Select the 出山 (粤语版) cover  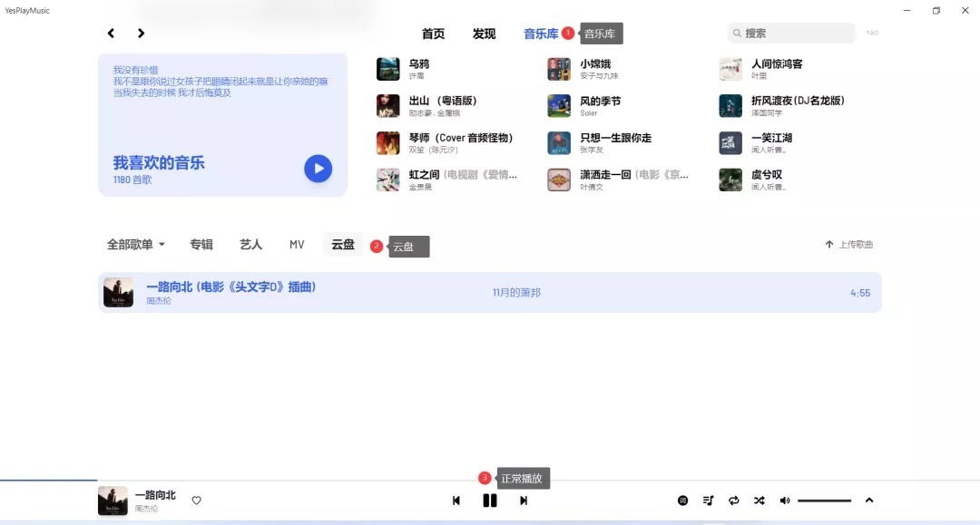(x=388, y=106)
